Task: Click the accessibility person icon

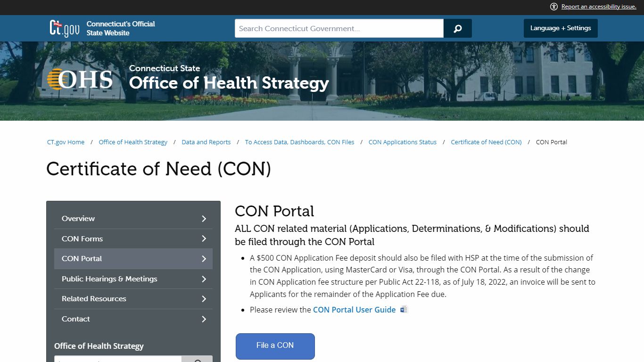Action: point(554,7)
